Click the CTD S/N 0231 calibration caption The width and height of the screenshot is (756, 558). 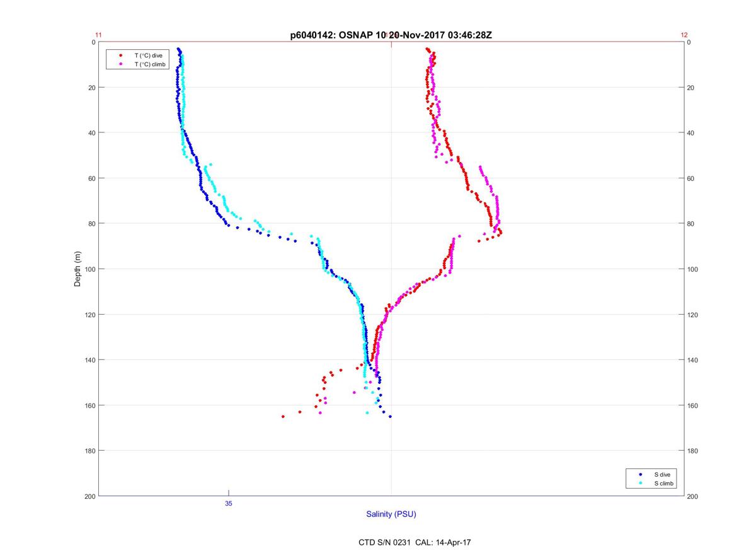coord(414,542)
